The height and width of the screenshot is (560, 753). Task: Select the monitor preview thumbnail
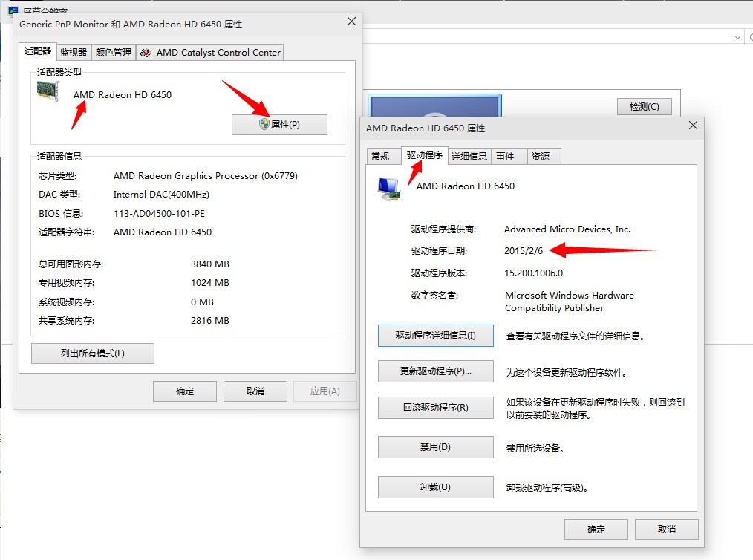(x=435, y=105)
